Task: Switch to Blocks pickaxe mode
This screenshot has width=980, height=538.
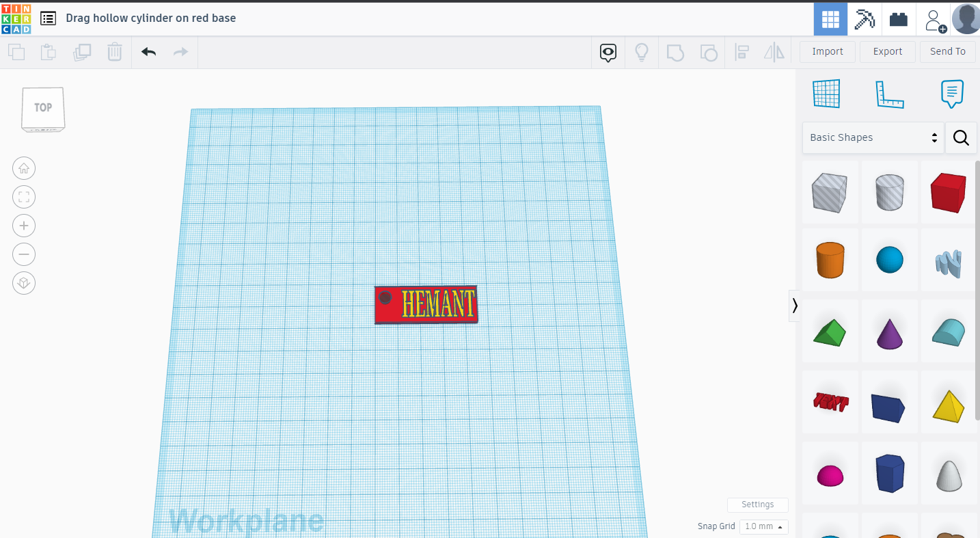Action: (x=865, y=19)
